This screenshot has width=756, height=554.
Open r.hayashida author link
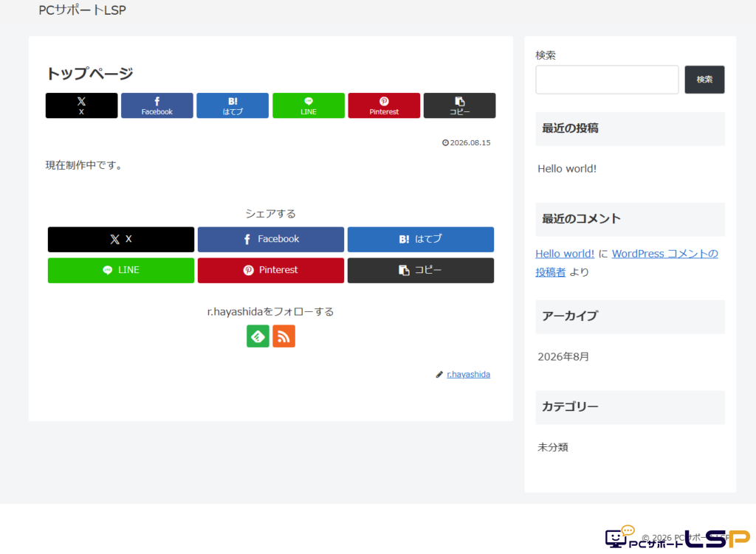(x=468, y=374)
